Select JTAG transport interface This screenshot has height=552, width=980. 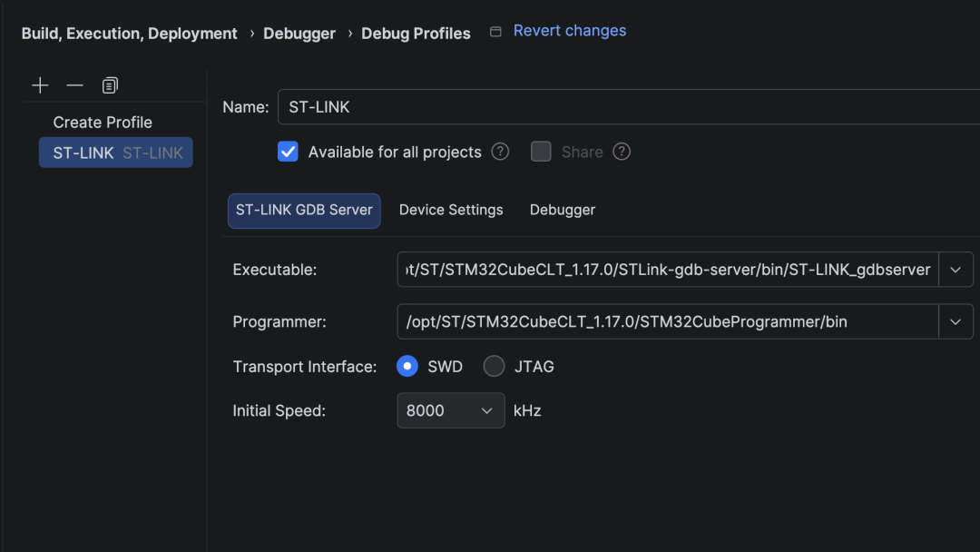(494, 366)
